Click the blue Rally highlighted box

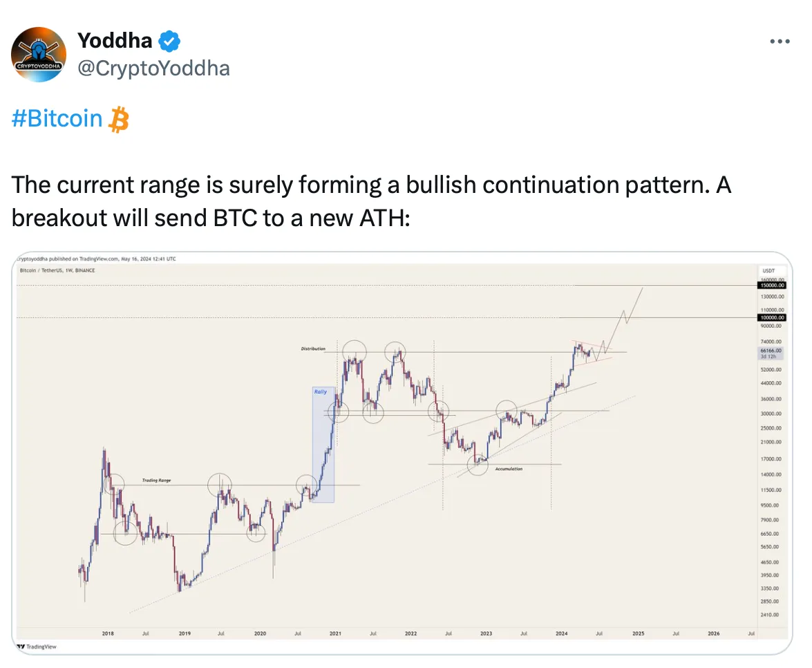pos(323,445)
